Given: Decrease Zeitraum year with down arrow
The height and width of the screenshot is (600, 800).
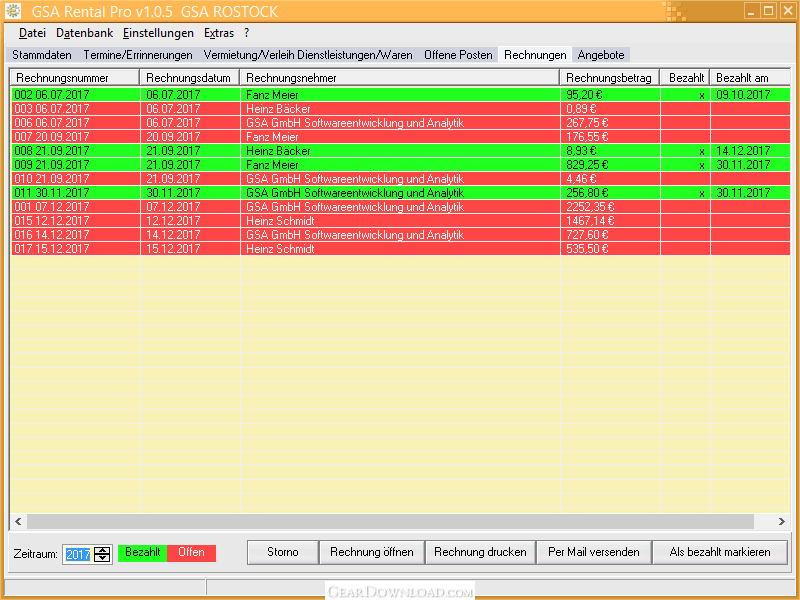Looking at the screenshot, I should (103, 558).
